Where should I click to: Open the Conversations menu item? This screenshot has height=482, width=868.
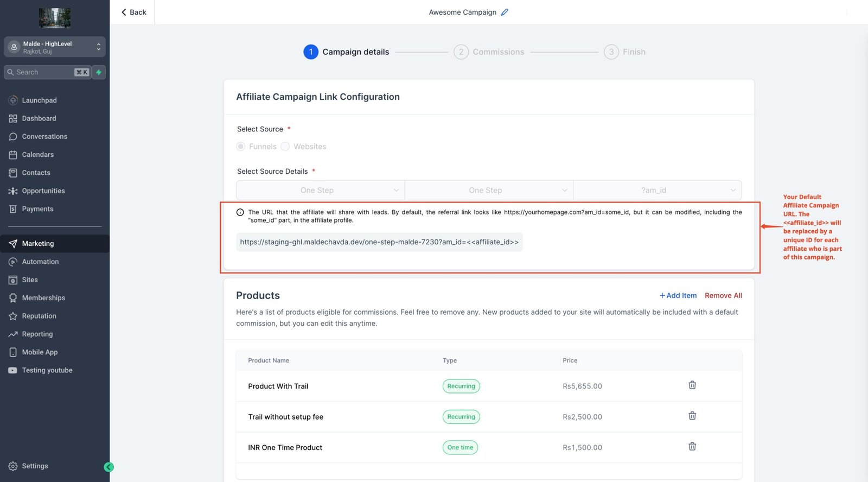coord(44,137)
